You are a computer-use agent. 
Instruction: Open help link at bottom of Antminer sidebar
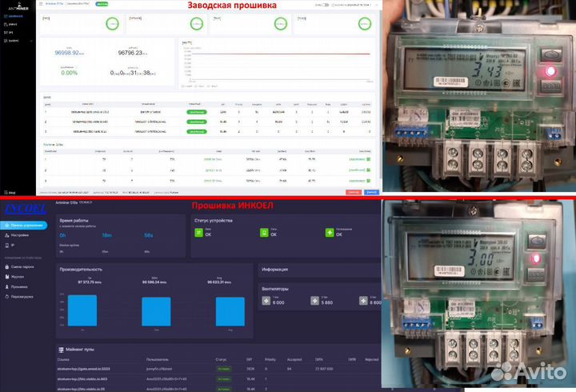(x=10, y=193)
